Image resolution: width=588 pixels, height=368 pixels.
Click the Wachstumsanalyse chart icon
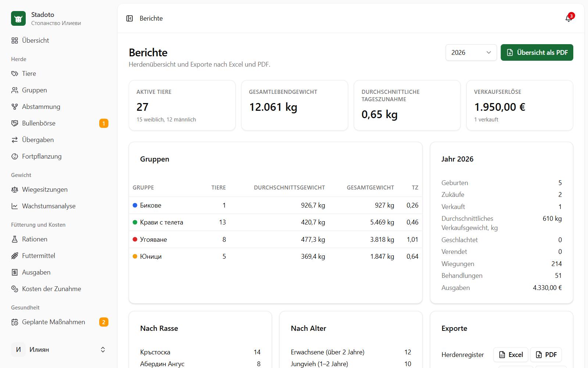(x=15, y=206)
